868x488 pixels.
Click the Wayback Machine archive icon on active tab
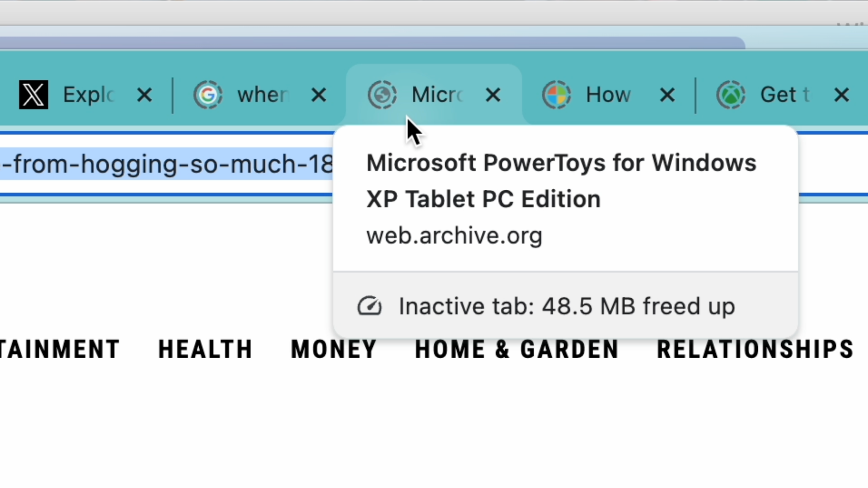[x=381, y=94]
